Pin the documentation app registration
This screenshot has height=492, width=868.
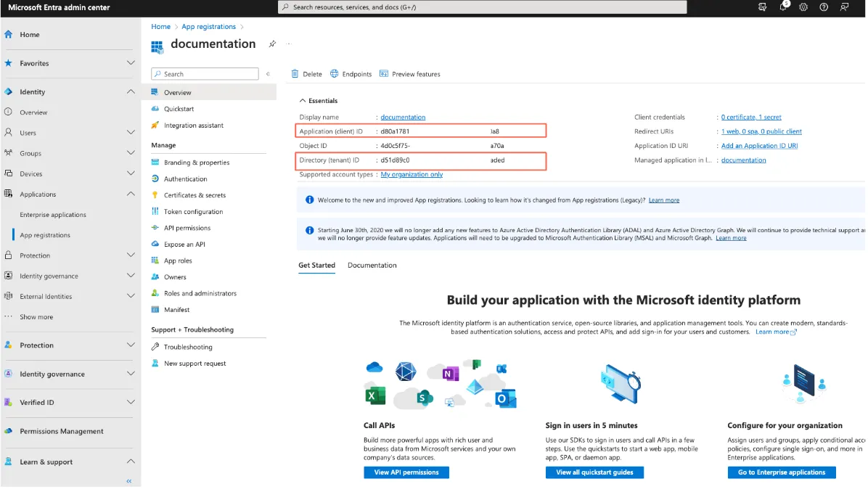272,44
